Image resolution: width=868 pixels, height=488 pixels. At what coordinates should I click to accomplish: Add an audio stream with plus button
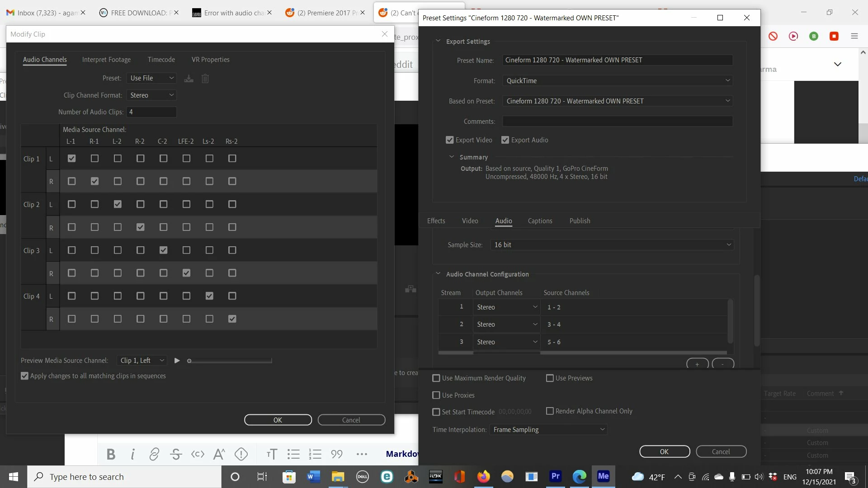click(697, 364)
